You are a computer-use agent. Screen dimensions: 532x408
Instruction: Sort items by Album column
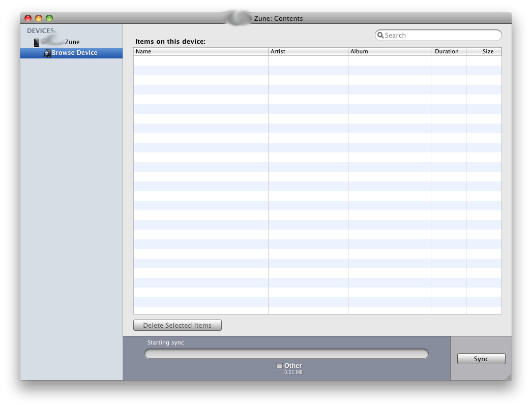click(x=390, y=51)
